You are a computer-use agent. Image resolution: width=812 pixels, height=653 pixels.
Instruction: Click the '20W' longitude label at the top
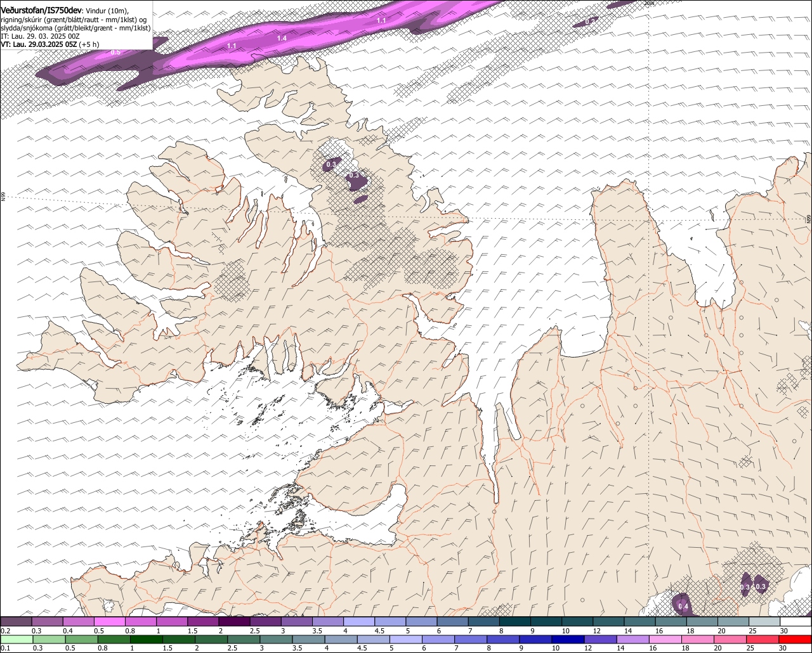[649, 3]
